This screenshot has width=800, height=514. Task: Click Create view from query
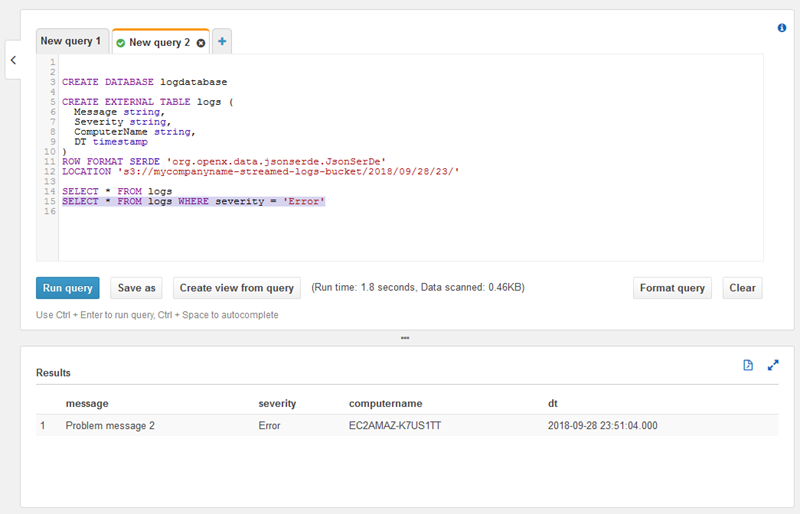point(237,288)
